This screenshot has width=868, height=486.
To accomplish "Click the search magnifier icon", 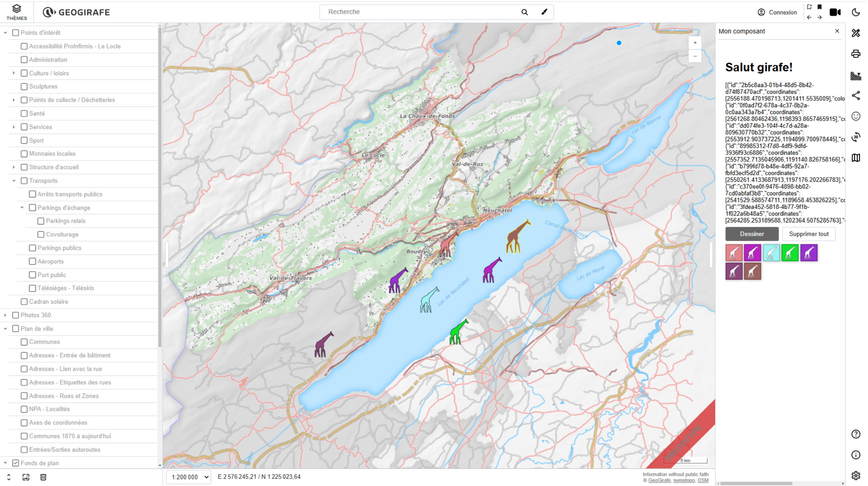I will point(524,12).
